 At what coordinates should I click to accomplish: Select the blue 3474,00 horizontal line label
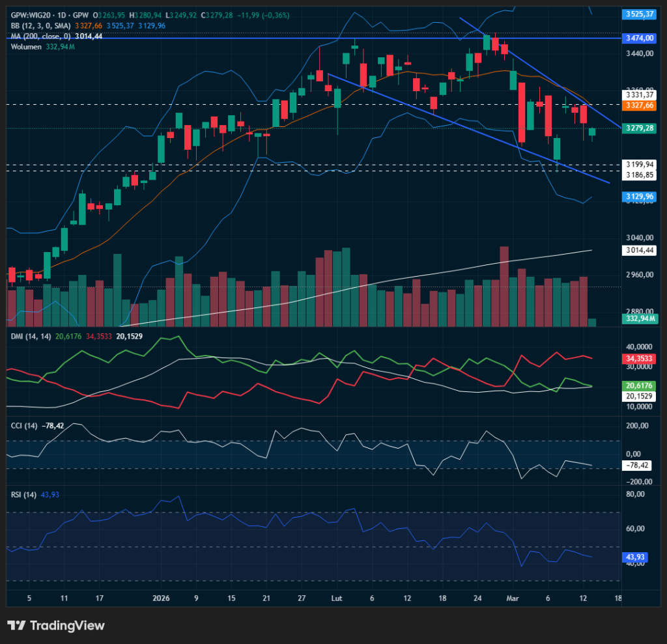coord(638,38)
